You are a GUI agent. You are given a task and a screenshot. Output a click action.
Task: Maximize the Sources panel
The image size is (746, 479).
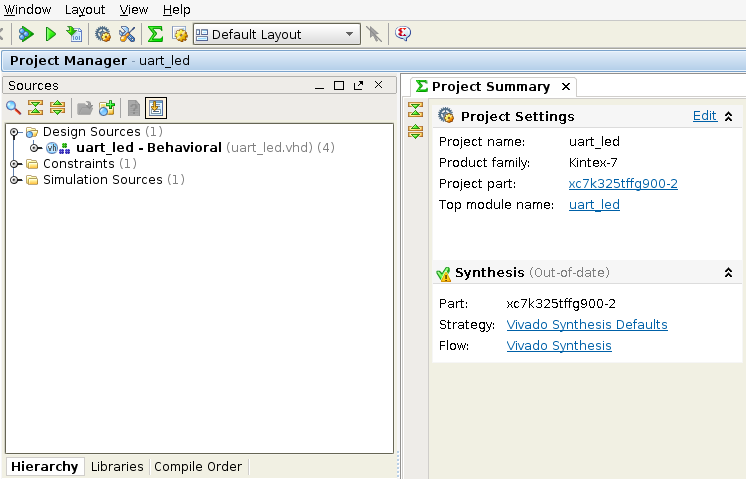tap(339, 86)
